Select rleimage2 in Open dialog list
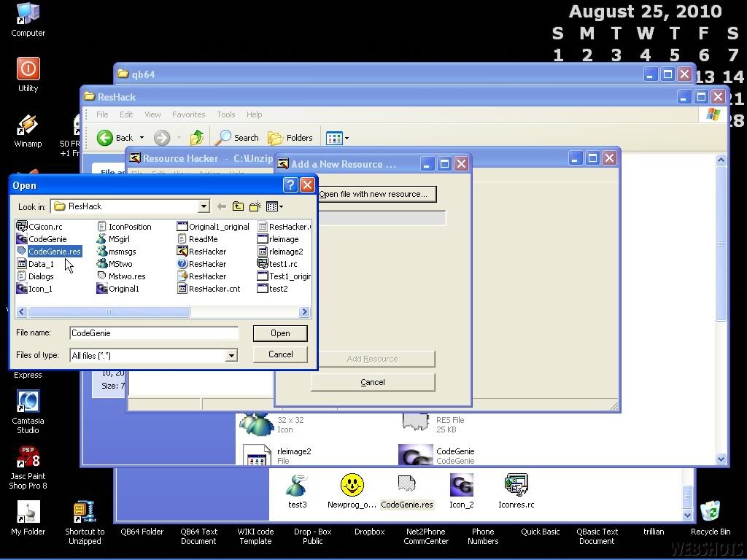 pyautogui.click(x=280, y=252)
